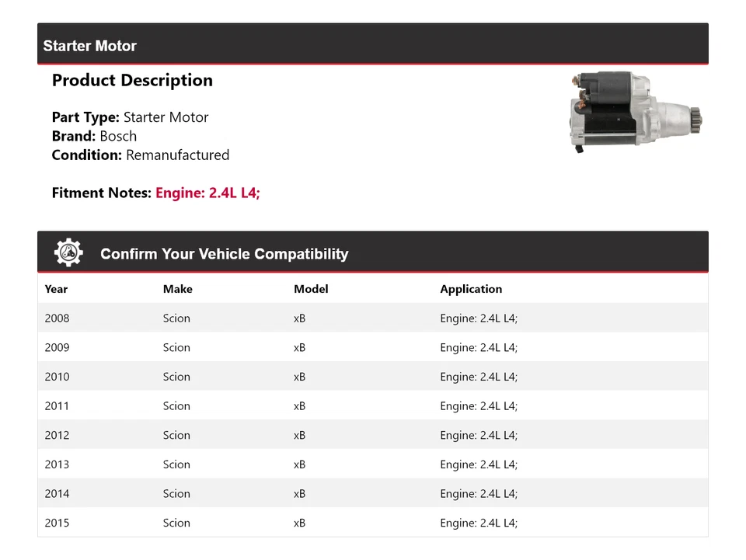Click the red gear compatibility icon

[x=68, y=251]
